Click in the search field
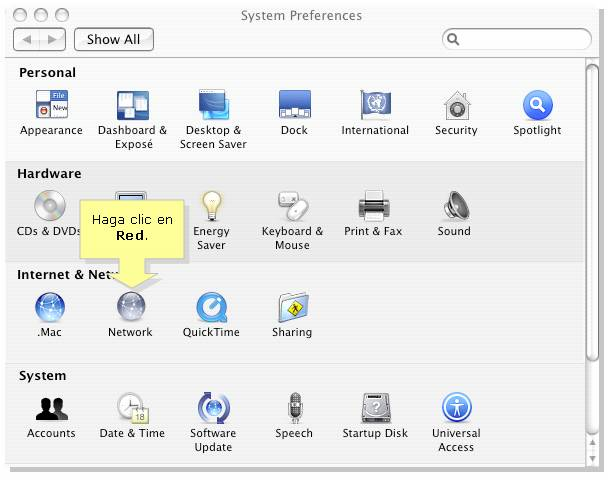 tap(516, 39)
